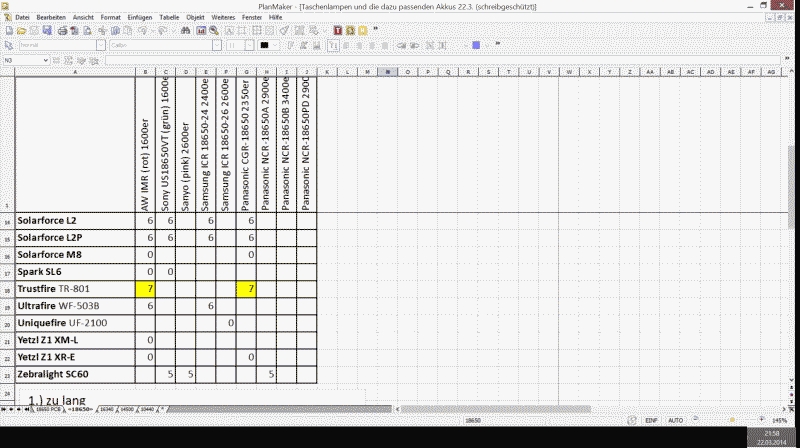Select the Trustfire TR-801 cell
Viewport: 800px width, 448px height.
click(x=75, y=289)
